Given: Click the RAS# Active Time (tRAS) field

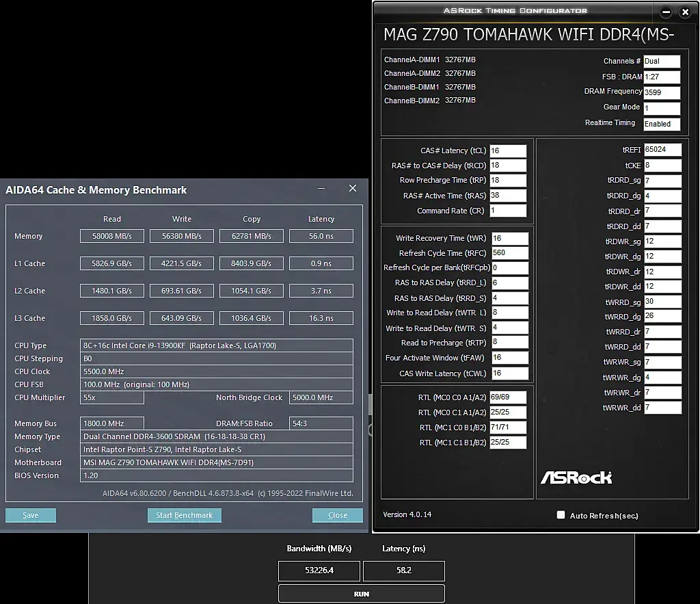Looking at the screenshot, I should click(x=508, y=195).
